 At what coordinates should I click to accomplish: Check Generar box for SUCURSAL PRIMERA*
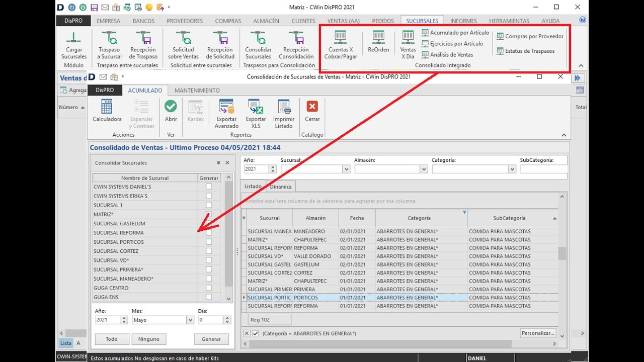pyautogui.click(x=209, y=269)
